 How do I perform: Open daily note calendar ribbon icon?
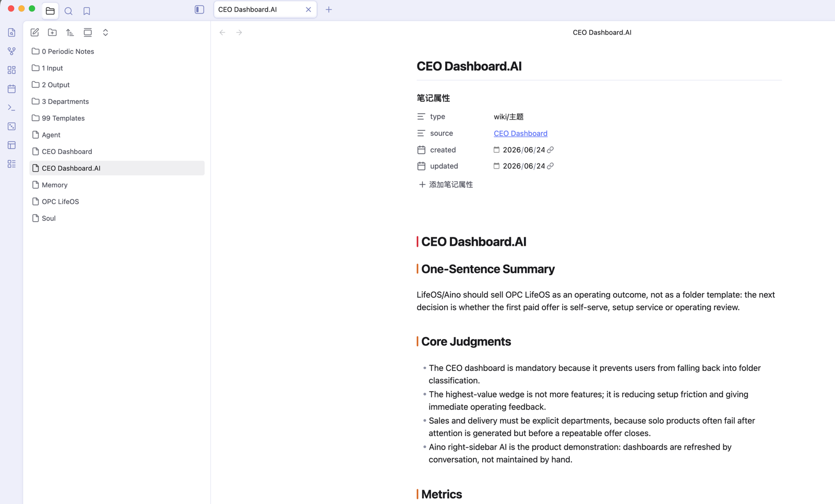(11, 89)
